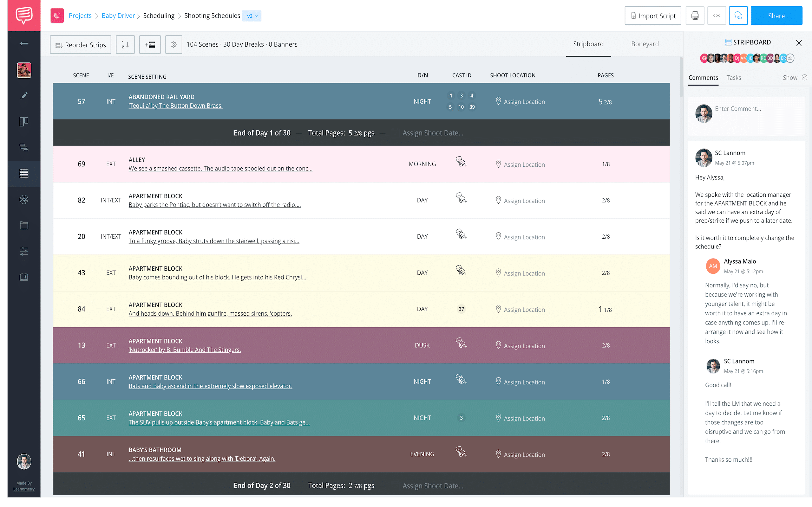
Task: Open Assign Location for scene 57
Action: [x=520, y=102]
